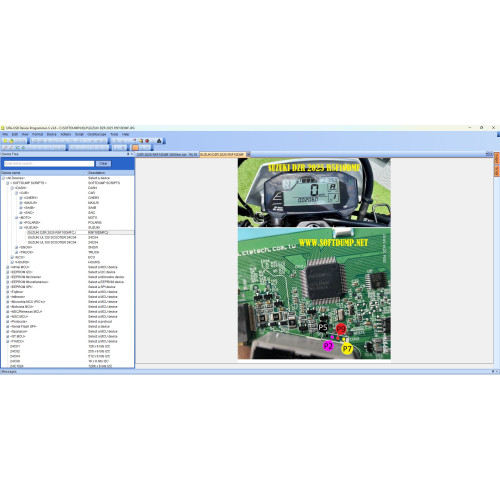Open the Tools menu
The image size is (500, 500).
(114, 134)
